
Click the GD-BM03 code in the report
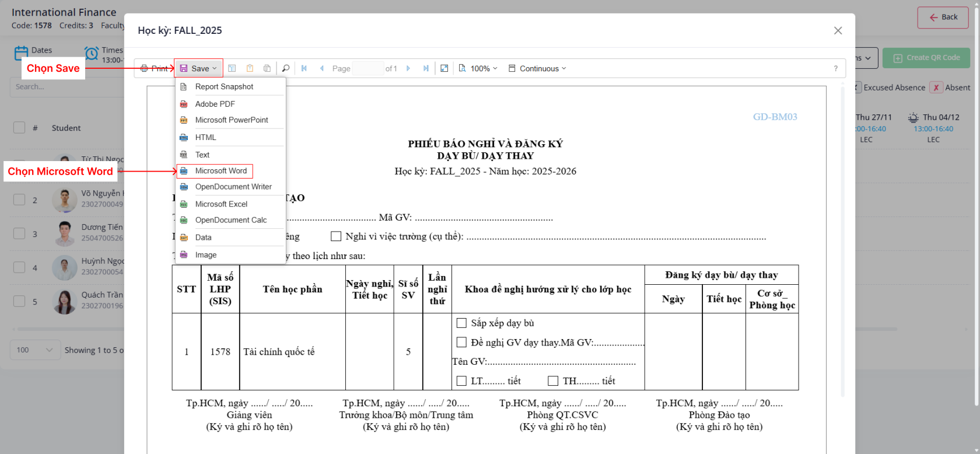click(775, 117)
